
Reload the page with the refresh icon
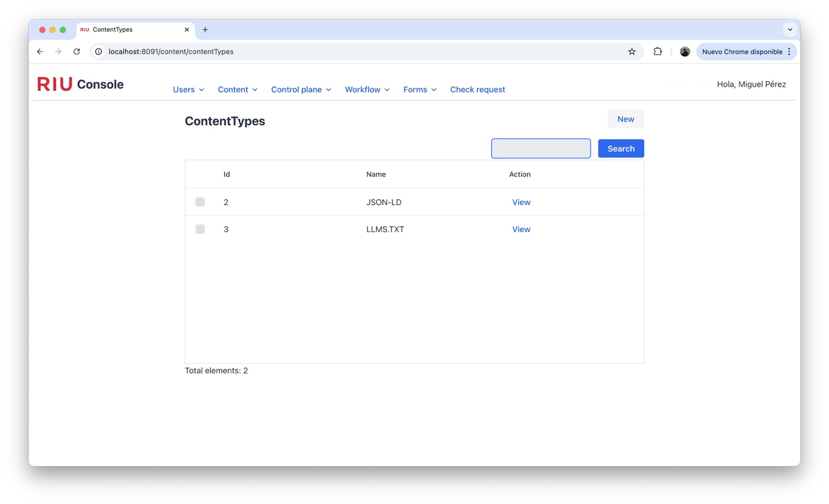pos(77,52)
